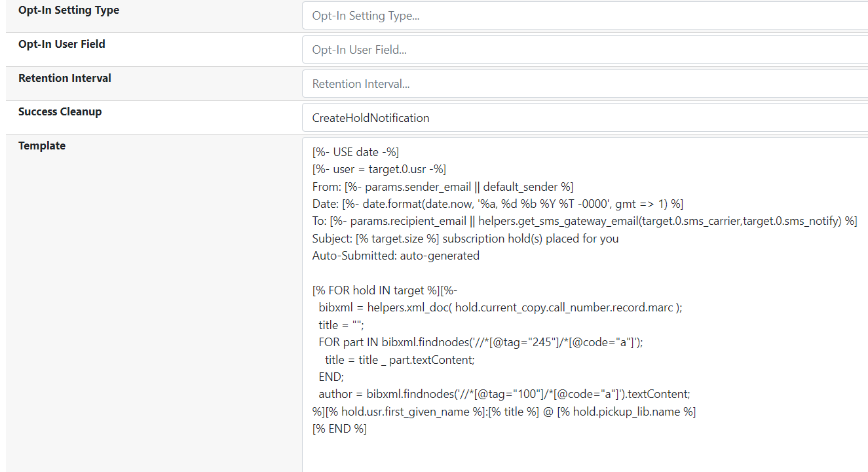Click the Success Cleanup field containing CreateHoldNotification
The width and height of the screenshot is (868, 472).
point(583,118)
